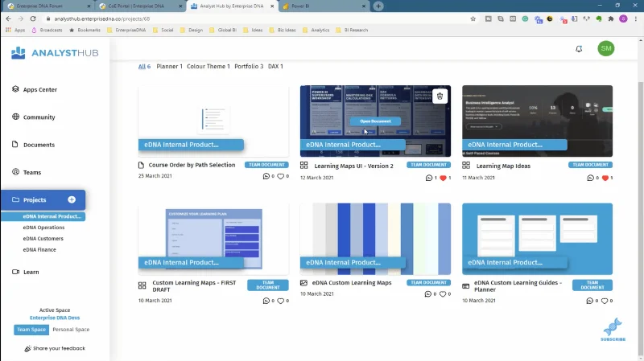
Task: Like Custom Learning Maps - FIRST DRAFT
Action: pos(280,301)
